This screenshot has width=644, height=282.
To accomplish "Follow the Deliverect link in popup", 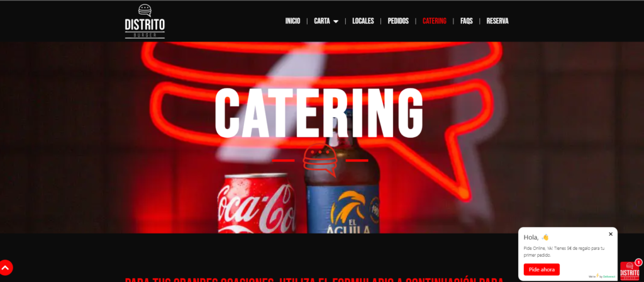I will pos(609,277).
